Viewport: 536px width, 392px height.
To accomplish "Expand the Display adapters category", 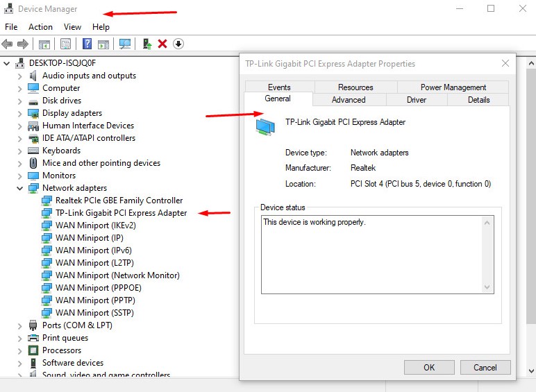I will [20, 114].
